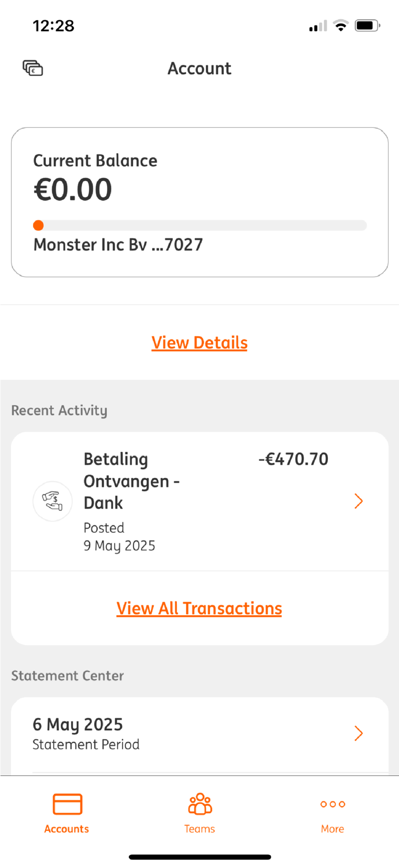Tap the Current Balance €0.00 display
The width and height of the screenshot is (399, 868).
click(73, 189)
